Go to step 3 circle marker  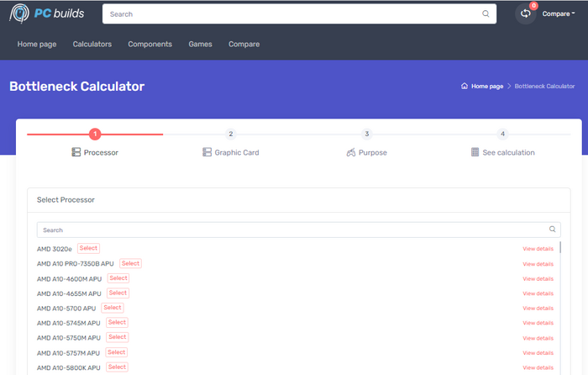click(x=367, y=134)
